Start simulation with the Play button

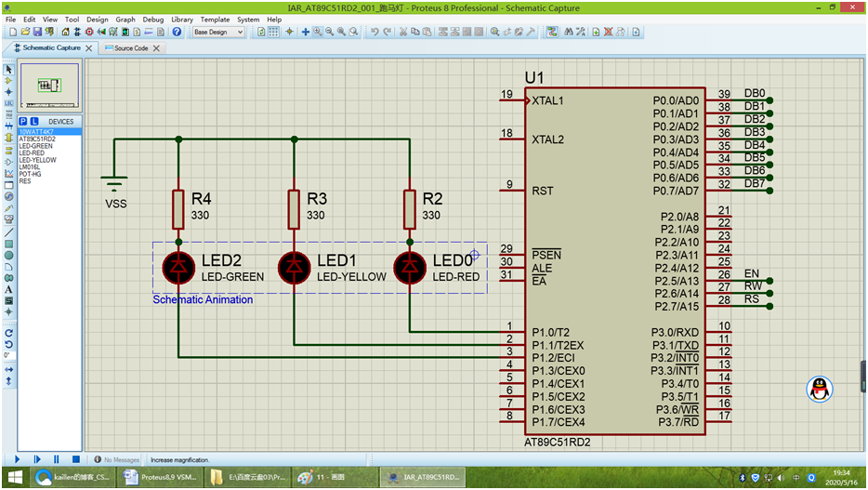click(17, 459)
